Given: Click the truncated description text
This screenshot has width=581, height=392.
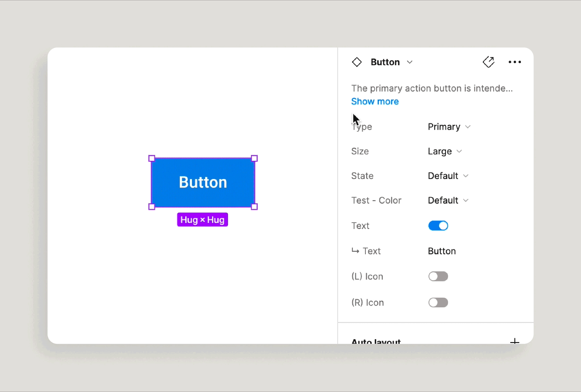Looking at the screenshot, I should pyautogui.click(x=432, y=88).
